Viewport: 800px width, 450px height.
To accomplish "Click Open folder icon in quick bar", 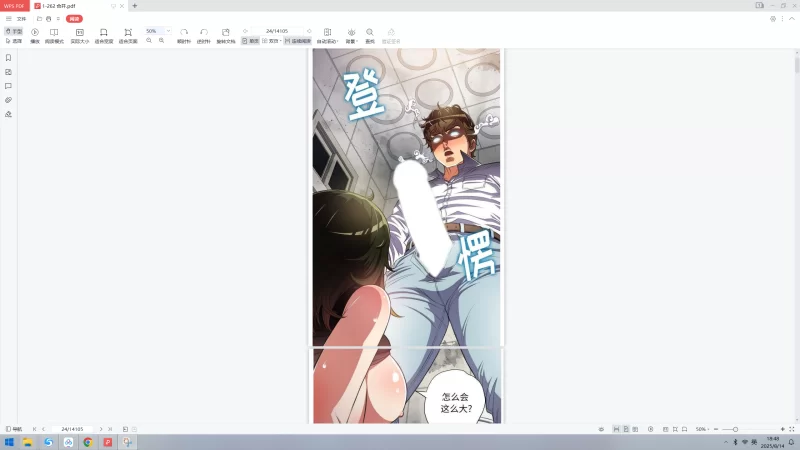I will point(39,19).
